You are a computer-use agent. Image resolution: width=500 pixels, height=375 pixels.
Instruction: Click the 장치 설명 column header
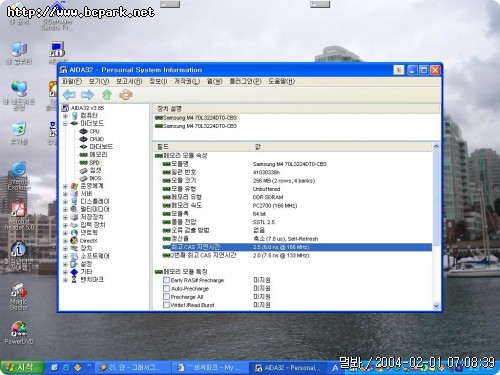click(x=297, y=109)
